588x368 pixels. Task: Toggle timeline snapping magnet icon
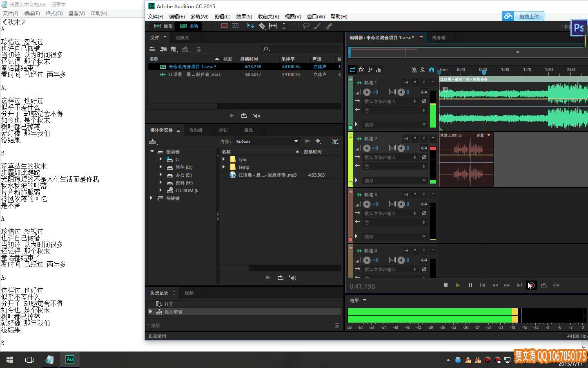432,70
